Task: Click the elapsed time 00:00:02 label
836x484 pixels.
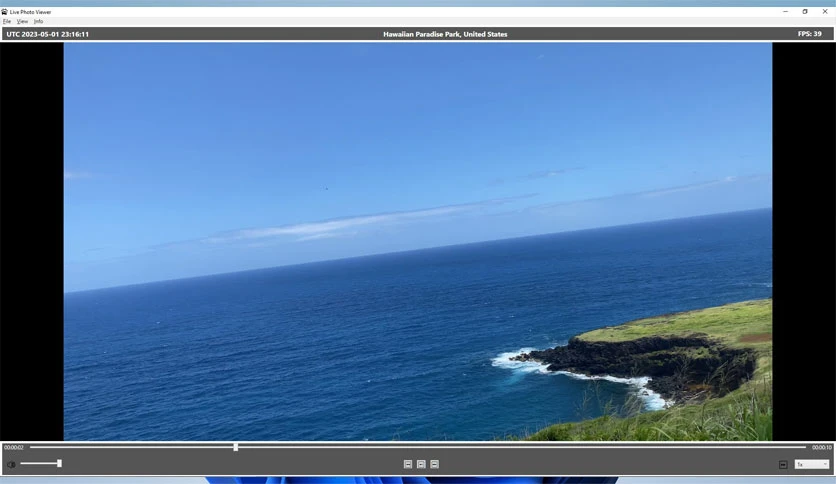Action: coord(14,447)
